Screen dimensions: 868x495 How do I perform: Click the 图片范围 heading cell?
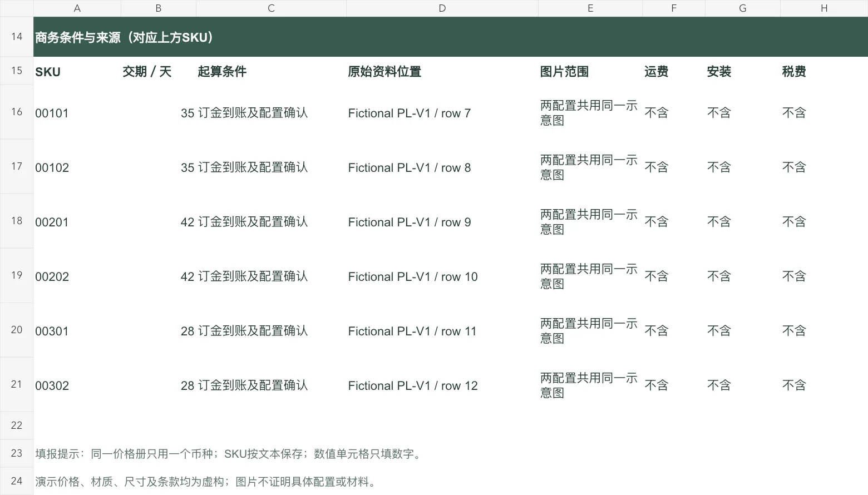590,71
